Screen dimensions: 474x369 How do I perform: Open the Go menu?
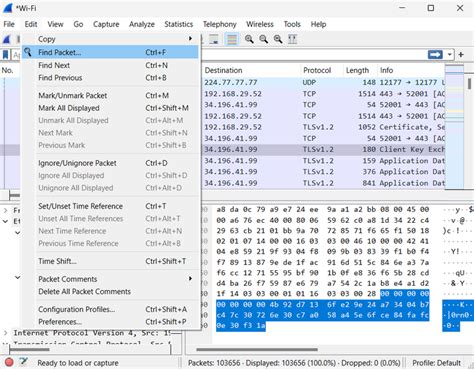[78, 24]
